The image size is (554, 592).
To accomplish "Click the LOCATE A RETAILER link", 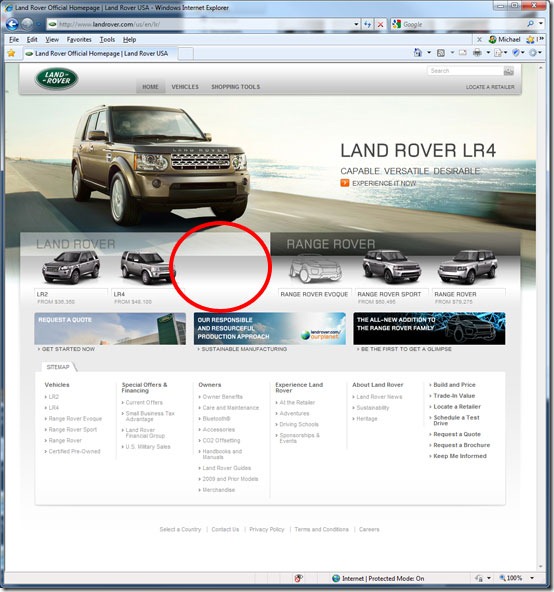I will 490,87.
